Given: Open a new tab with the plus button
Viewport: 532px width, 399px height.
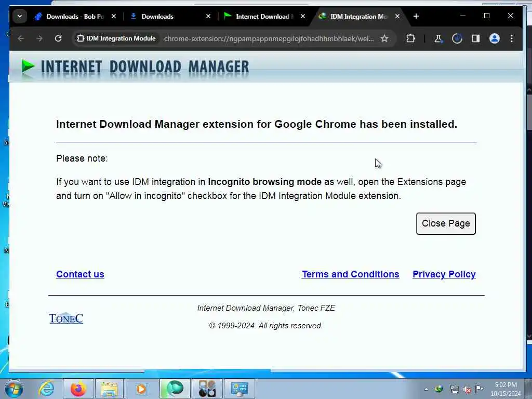Looking at the screenshot, I should click(x=416, y=16).
